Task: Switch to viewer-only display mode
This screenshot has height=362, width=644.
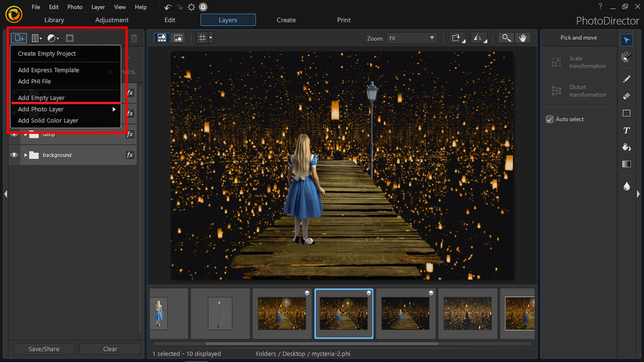Action: (x=178, y=38)
